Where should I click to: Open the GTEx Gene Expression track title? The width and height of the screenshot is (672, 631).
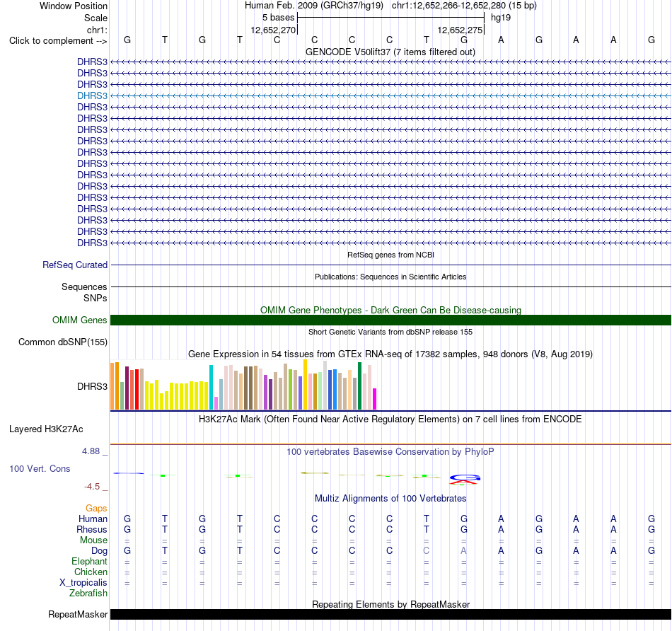click(390, 354)
